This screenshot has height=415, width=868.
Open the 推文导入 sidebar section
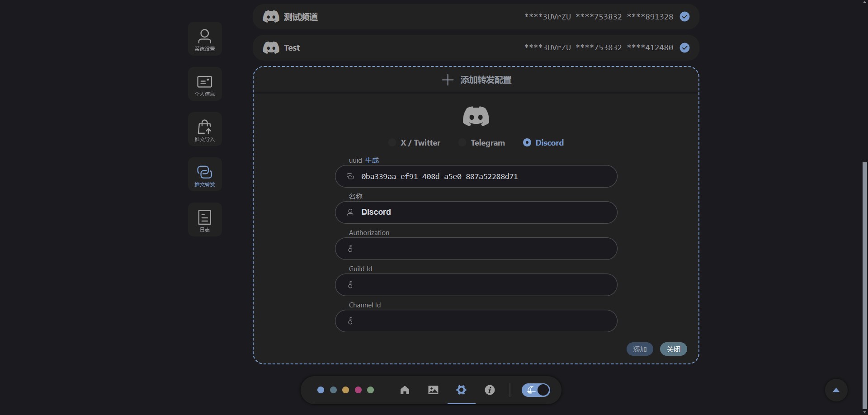pos(205,130)
